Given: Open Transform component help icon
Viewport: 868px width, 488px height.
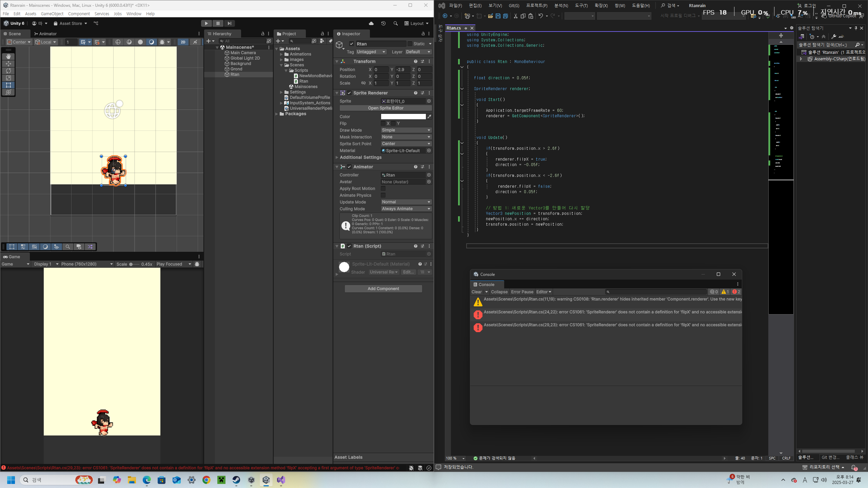Looking at the screenshot, I should click(x=415, y=61).
